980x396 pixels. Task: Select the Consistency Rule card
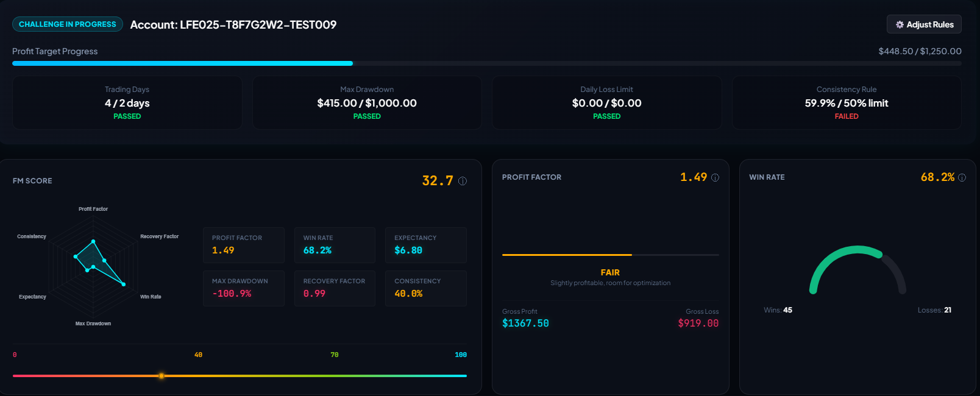click(847, 102)
